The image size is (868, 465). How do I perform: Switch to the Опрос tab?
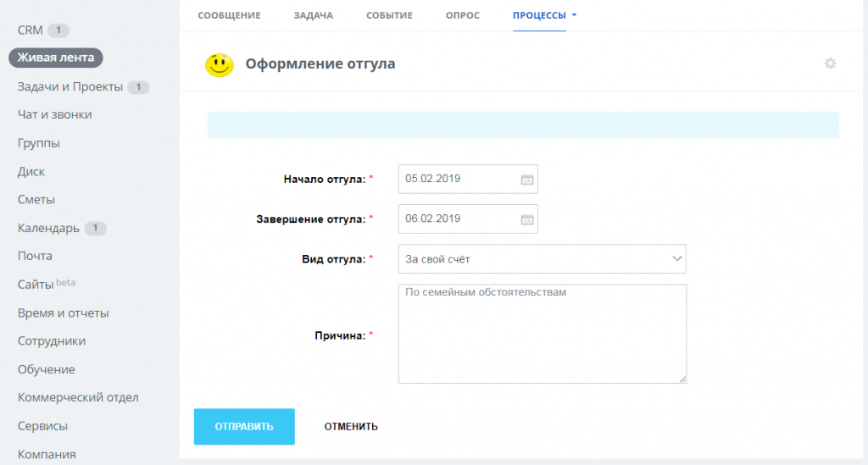click(x=463, y=15)
